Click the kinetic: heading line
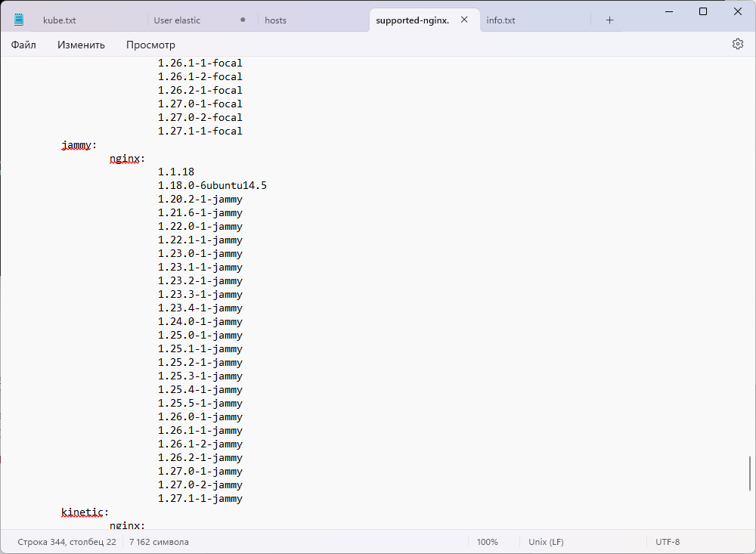Screen dimensions: 756x554 [85, 512]
